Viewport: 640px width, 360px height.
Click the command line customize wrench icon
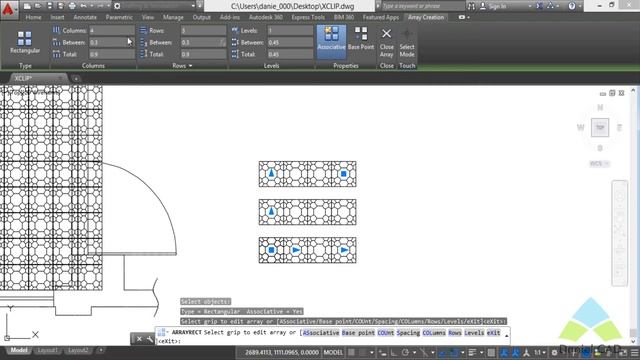tap(149, 339)
